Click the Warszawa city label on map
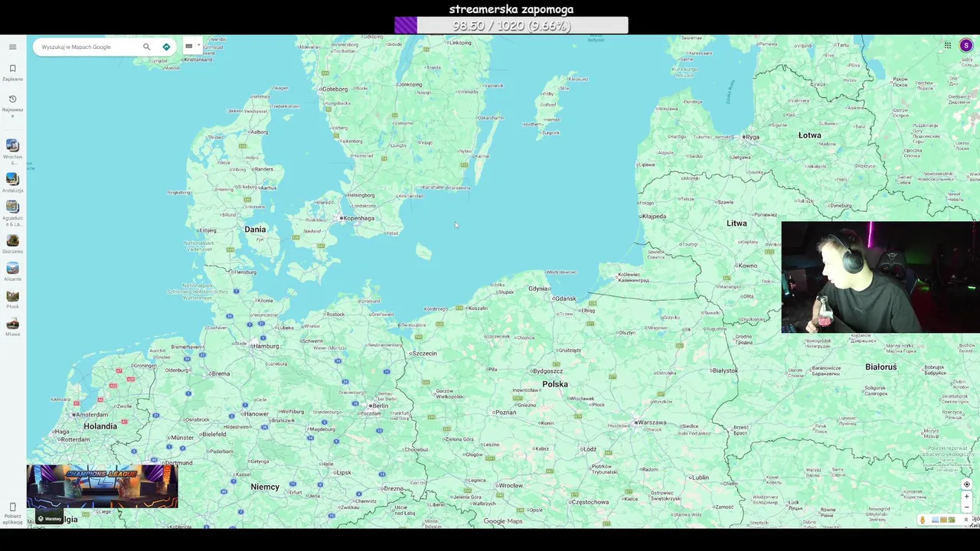The height and width of the screenshot is (551, 980). tap(652, 422)
